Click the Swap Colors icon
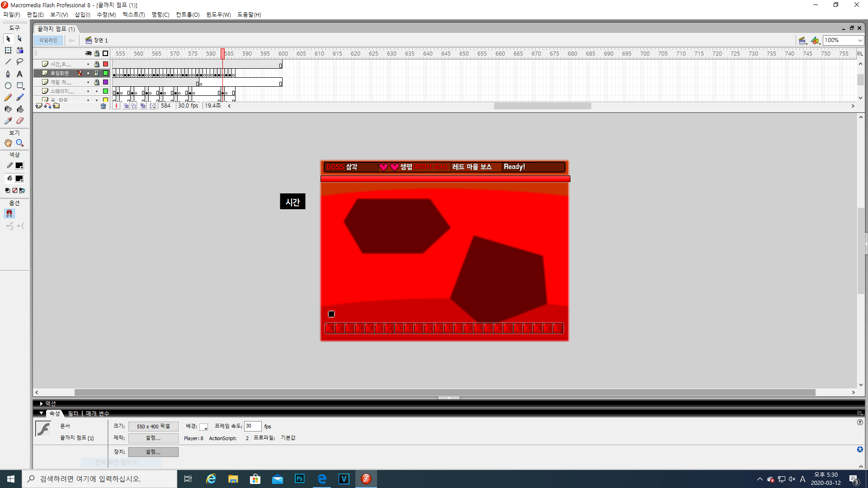Image resolution: width=868 pixels, height=488 pixels. click(x=22, y=191)
